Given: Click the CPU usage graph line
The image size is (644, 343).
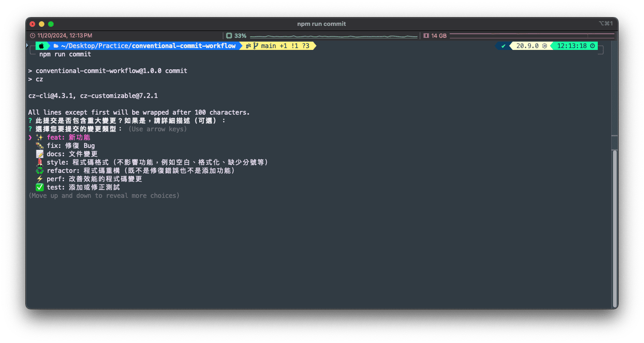Looking at the screenshot, I should [334, 36].
